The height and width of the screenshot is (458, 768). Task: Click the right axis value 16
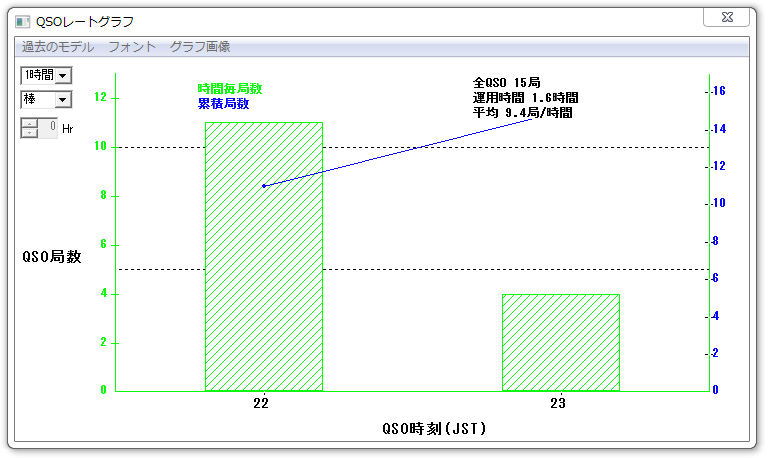pyautogui.click(x=719, y=91)
